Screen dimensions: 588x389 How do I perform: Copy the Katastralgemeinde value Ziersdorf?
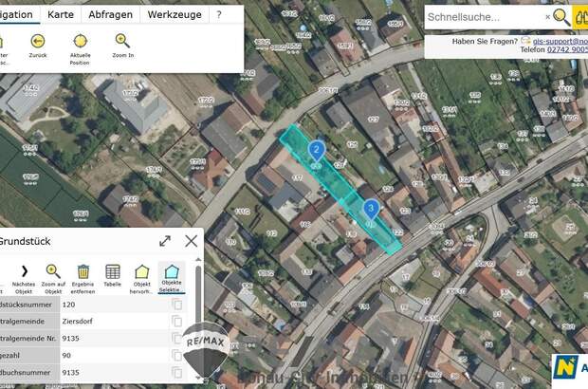pos(176,321)
